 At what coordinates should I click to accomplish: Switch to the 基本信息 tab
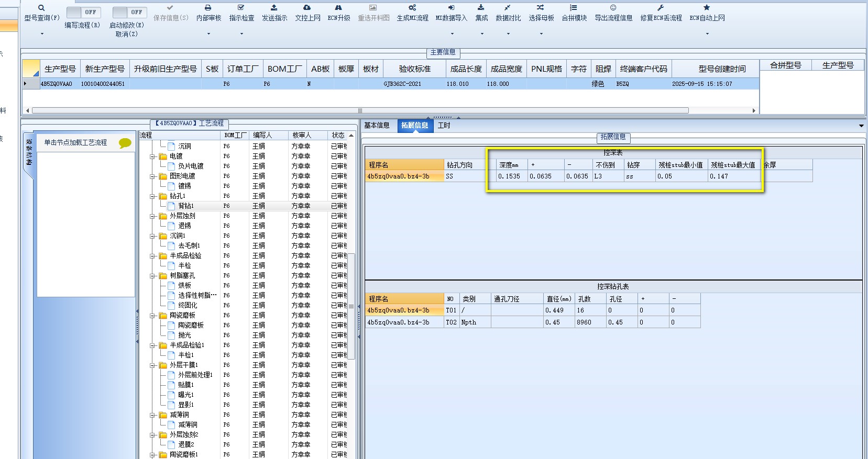coord(377,126)
